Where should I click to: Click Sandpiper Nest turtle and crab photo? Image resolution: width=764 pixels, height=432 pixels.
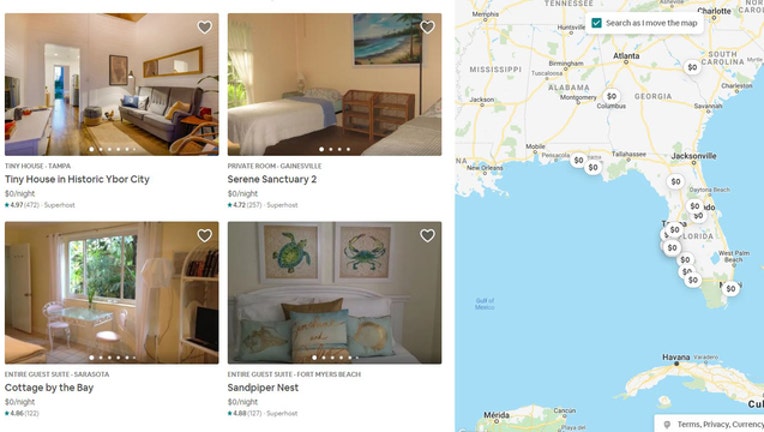(334, 293)
